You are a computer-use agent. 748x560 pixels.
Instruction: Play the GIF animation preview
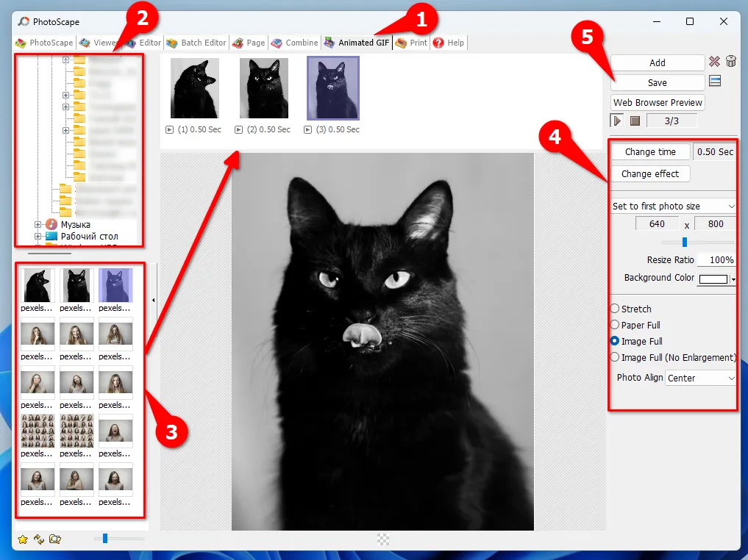pos(616,121)
